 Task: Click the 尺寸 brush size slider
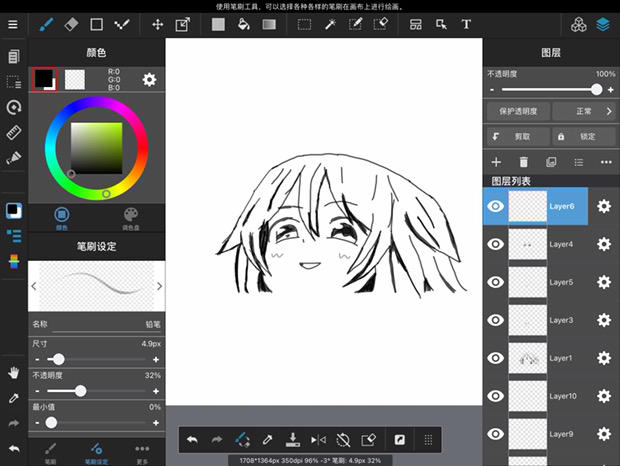point(96,360)
